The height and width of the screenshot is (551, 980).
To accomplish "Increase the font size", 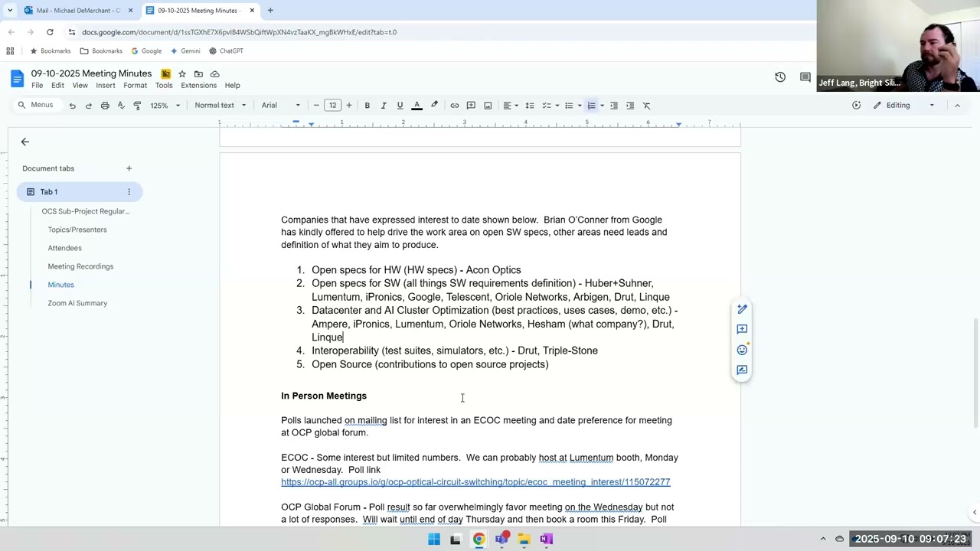I will [349, 106].
